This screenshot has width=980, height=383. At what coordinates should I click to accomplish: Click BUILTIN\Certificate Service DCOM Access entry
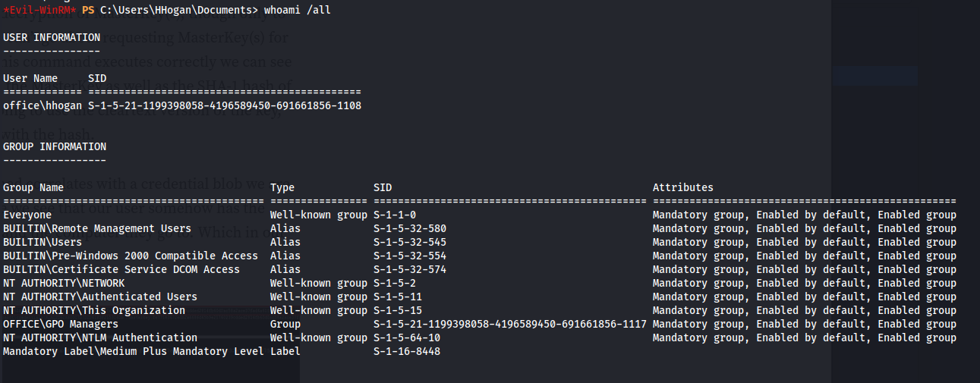121,269
